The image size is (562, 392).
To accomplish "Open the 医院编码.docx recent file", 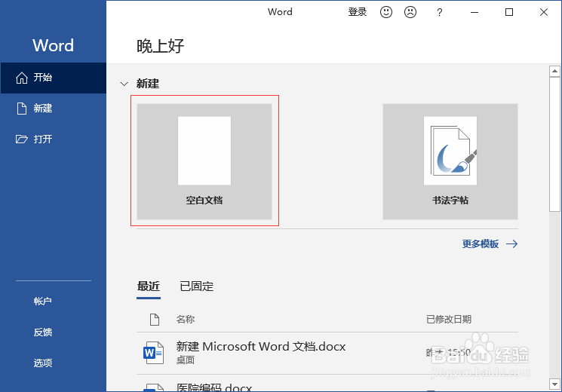I will tap(327, 384).
